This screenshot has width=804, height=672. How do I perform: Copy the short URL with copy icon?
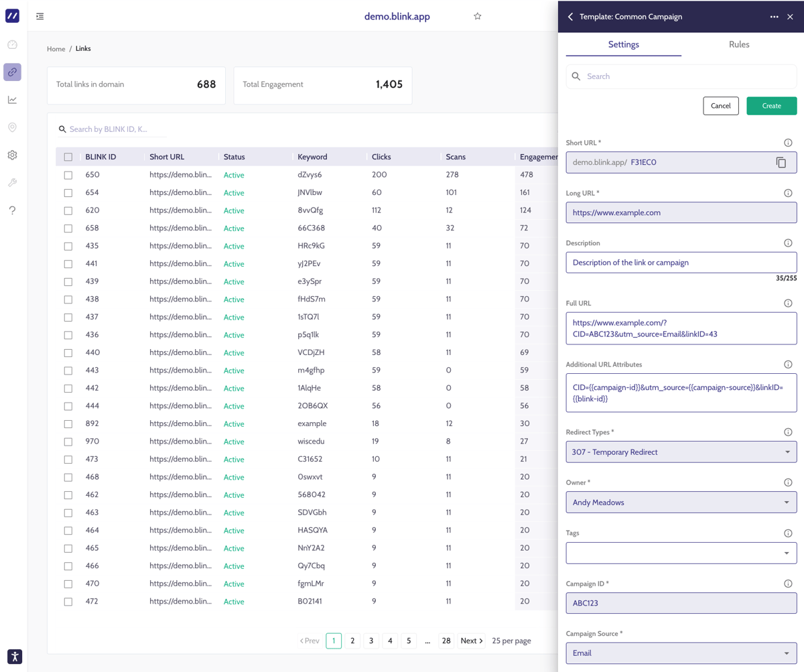point(781,162)
